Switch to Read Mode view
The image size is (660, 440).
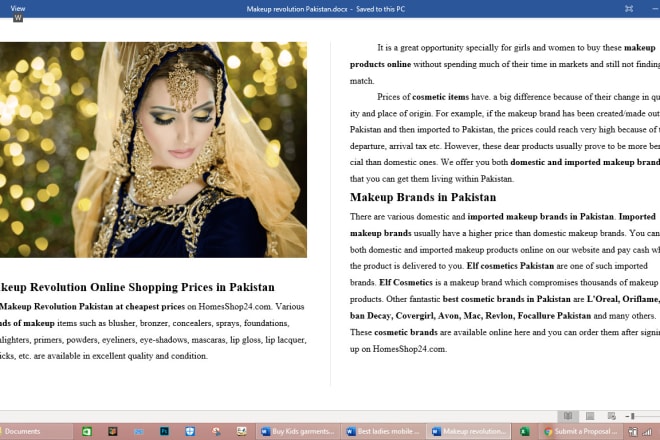568,416
